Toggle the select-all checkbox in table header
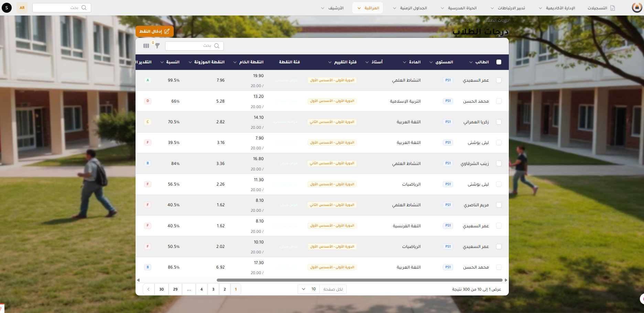This screenshot has height=313, width=644. coord(499,62)
